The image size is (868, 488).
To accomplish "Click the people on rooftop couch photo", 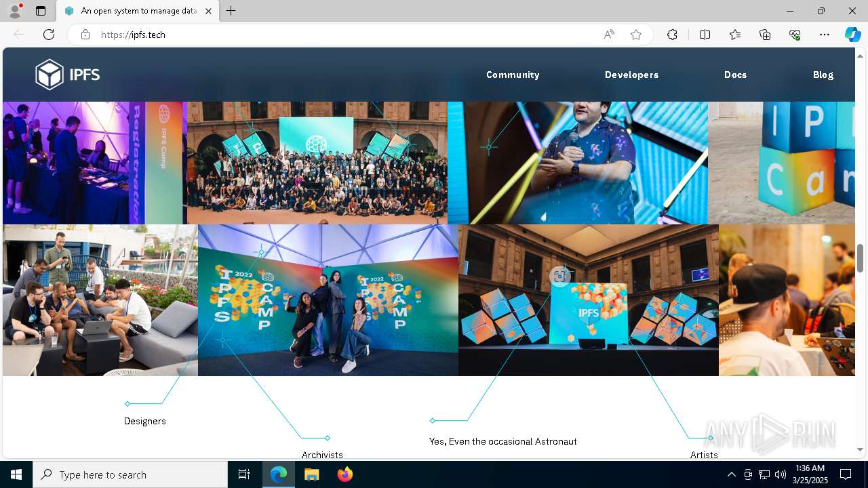I will click(x=100, y=300).
